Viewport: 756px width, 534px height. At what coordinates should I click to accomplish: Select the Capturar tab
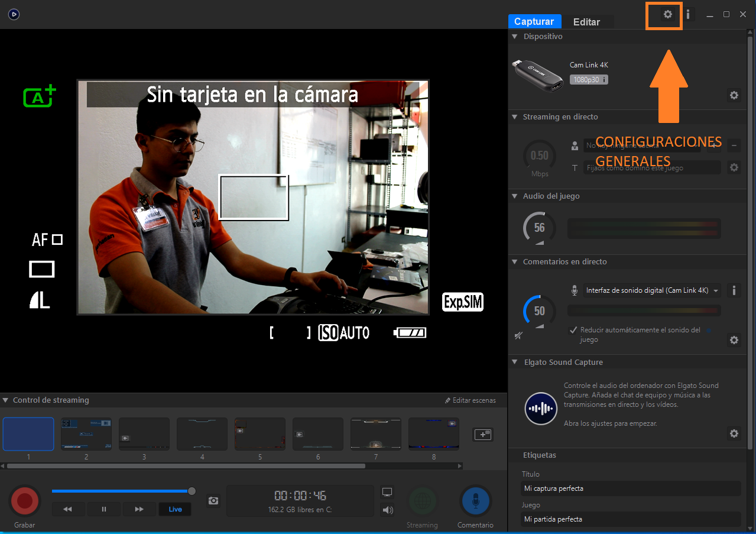point(534,21)
